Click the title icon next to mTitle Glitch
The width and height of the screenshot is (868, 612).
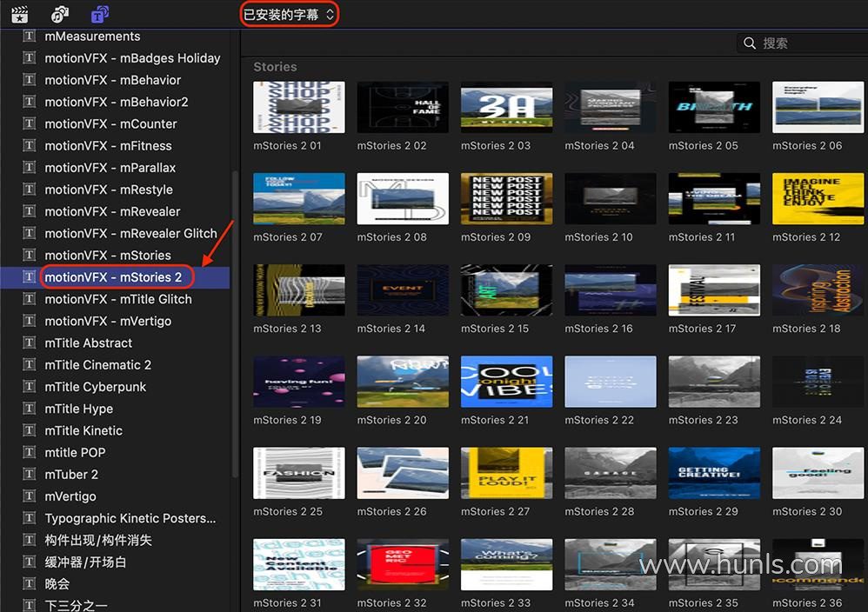click(30, 299)
